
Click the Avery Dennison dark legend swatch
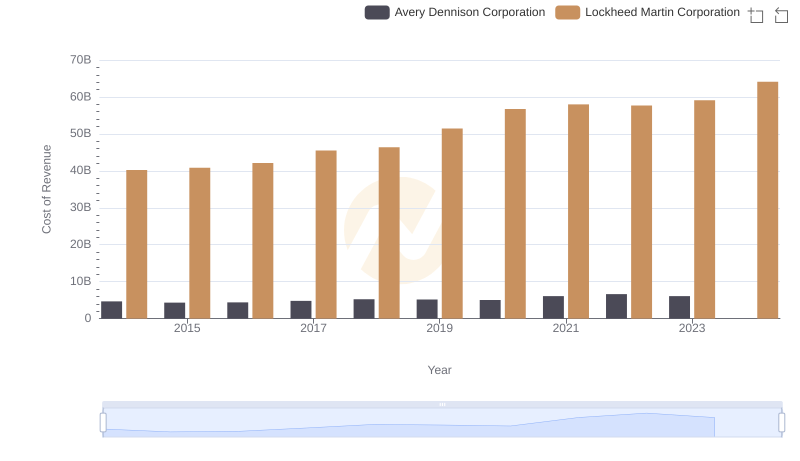[377, 12]
